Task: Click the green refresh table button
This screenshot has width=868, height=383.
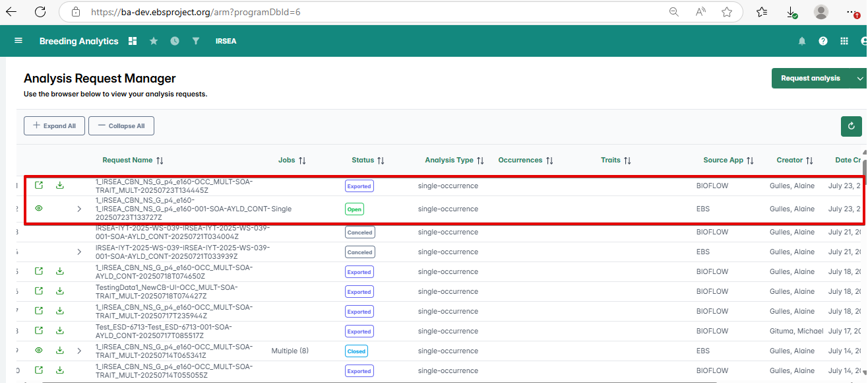Action: pyautogui.click(x=852, y=126)
